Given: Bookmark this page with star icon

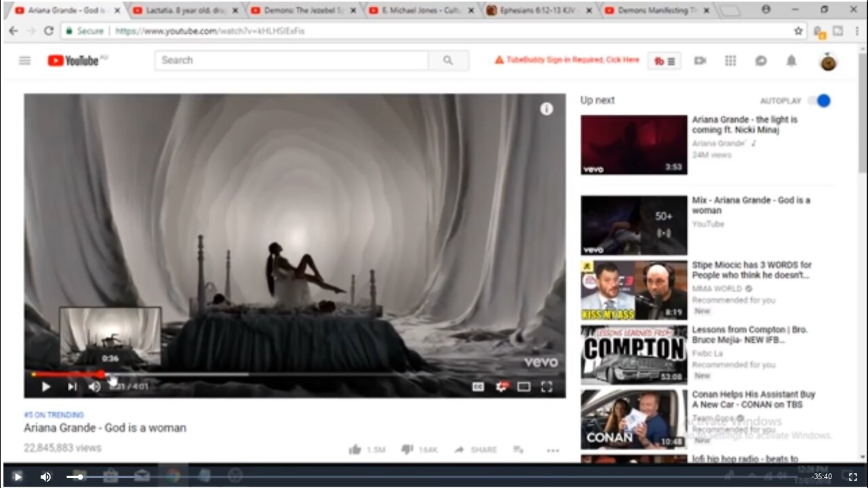Looking at the screenshot, I should pyautogui.click(x=798, y=31).
